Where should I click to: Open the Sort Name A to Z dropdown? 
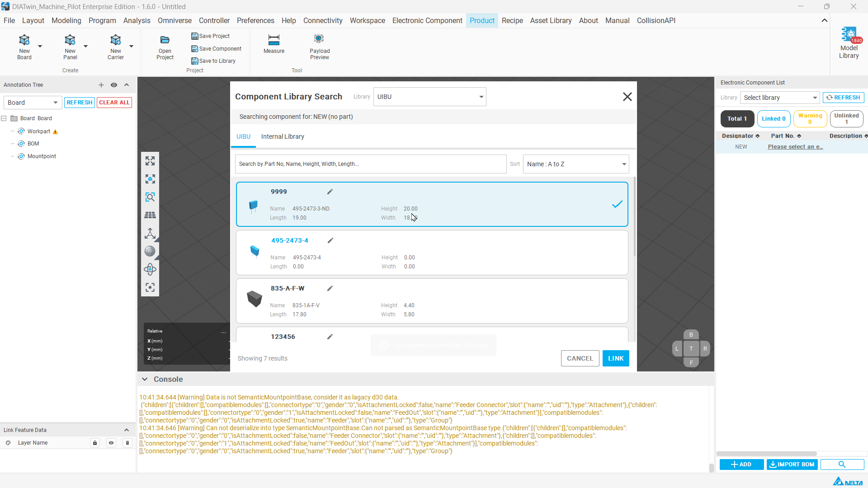click(x=576, y=164)
